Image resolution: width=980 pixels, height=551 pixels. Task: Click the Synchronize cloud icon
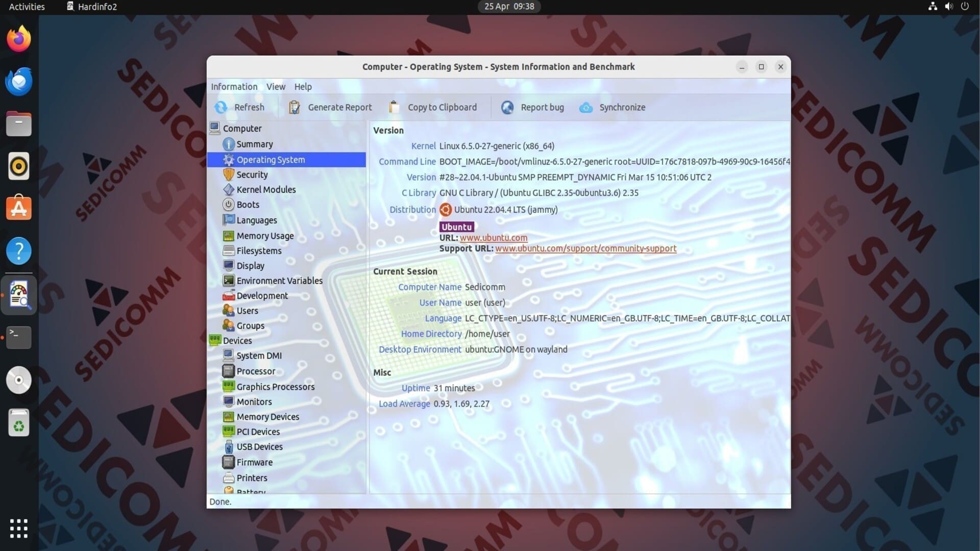point(586,107)
